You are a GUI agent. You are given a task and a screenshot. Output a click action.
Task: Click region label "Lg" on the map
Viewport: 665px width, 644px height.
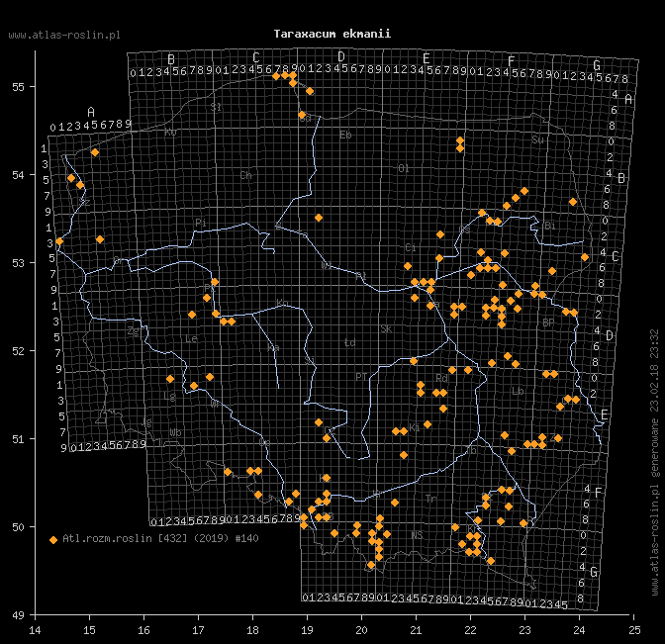(x=169, y=397)
